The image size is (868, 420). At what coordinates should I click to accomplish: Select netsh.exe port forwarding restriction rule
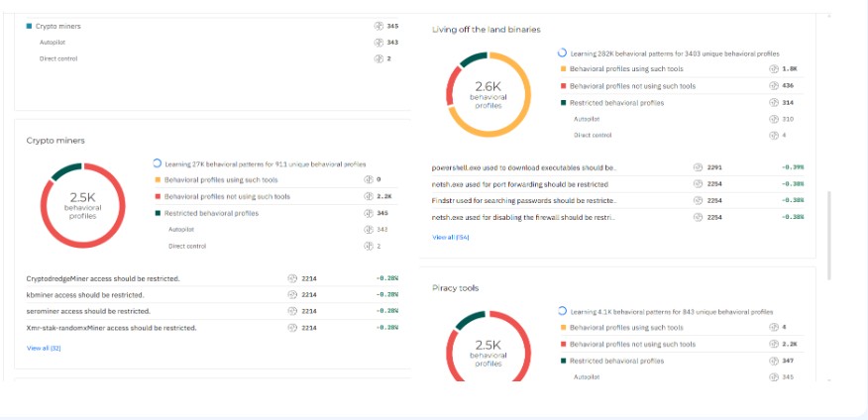(x=617, y=183)
